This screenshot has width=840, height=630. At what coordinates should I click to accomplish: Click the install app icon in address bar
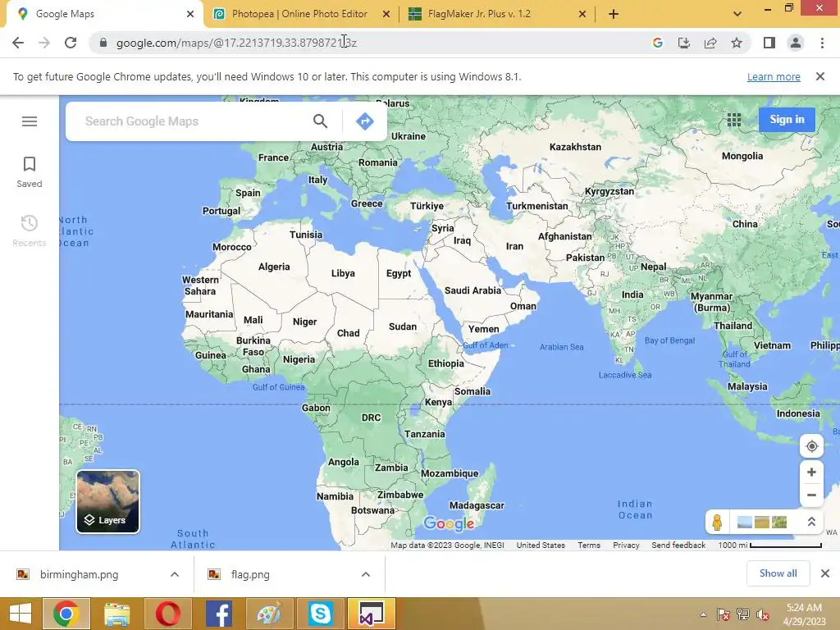684,43
